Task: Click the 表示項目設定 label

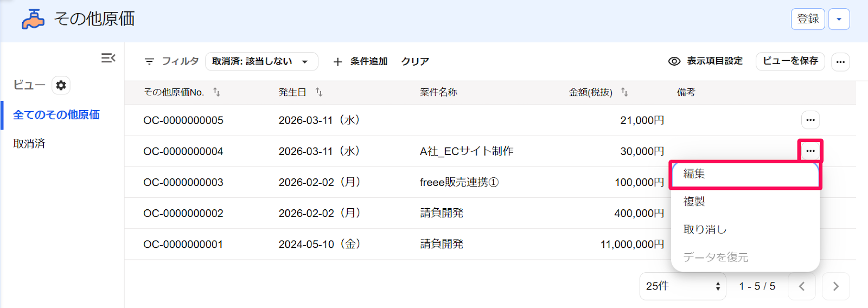Action: click(715, 61)
